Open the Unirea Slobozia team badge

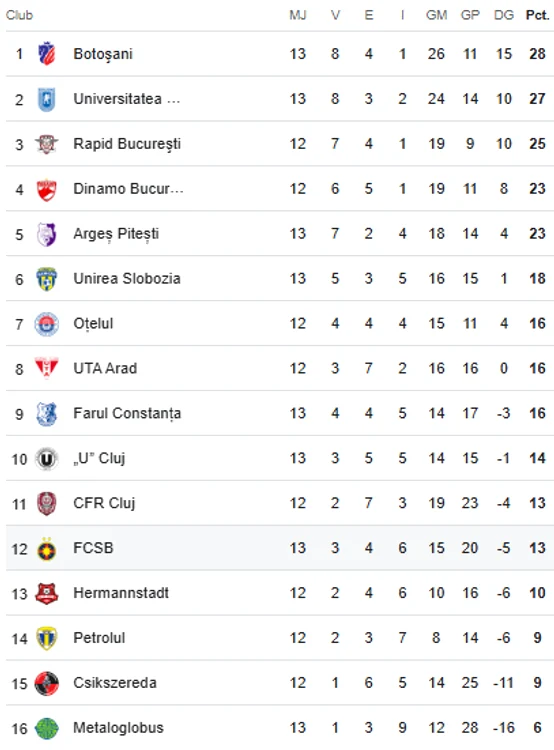point(46,279)
